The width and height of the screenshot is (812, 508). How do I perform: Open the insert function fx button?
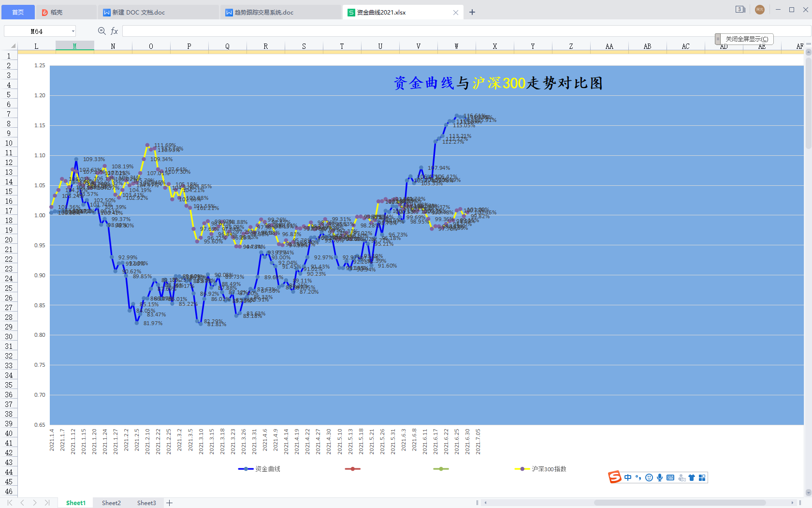click(115, 31)
